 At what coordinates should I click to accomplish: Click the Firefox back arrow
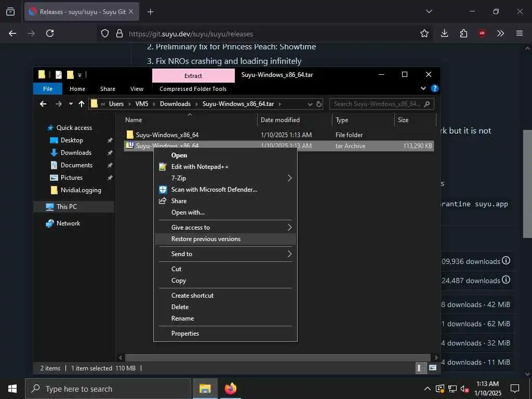click(x=12, y=33)
